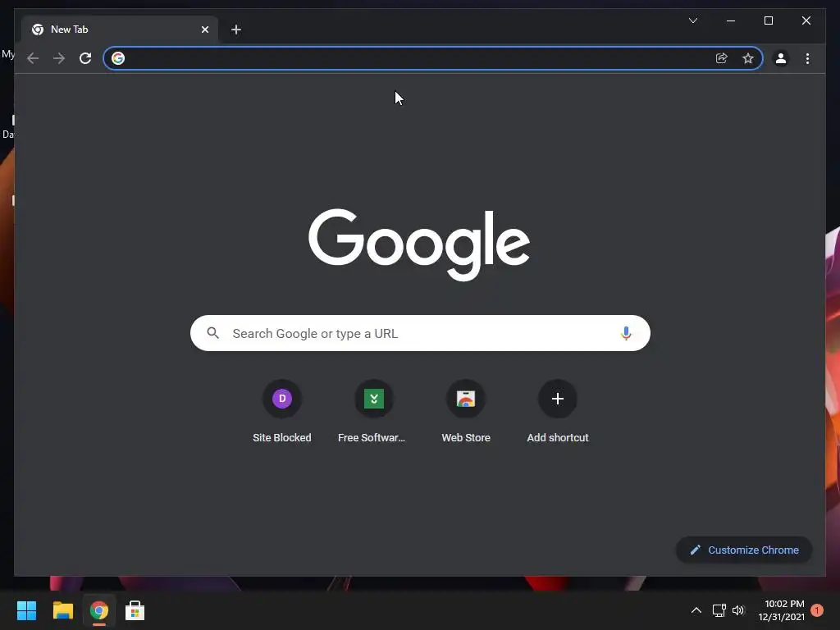Go forward with the forward arrow
This screenshot has width=840, height=630.
pos(59,58)
